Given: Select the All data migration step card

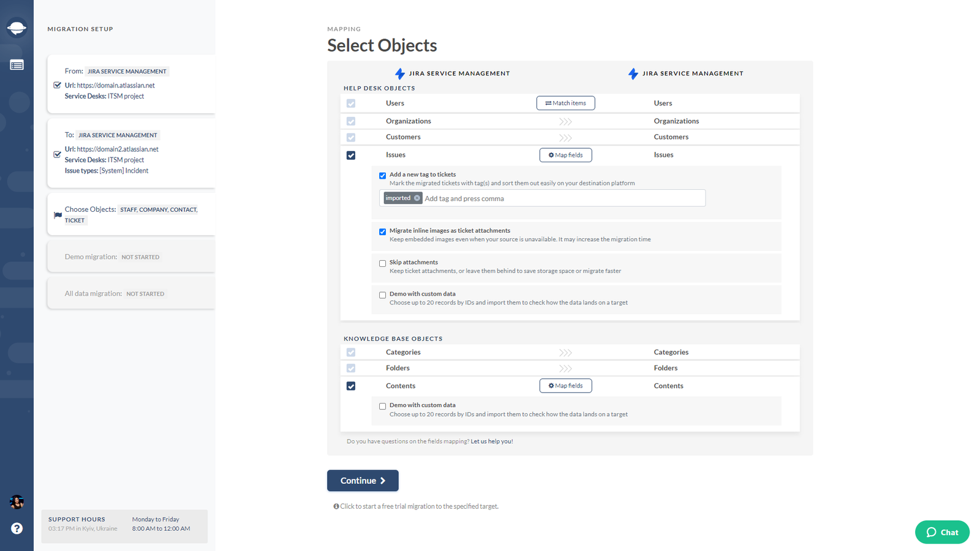Looking at the screenshot, I should pyautogui.click(x=131, y=293).
